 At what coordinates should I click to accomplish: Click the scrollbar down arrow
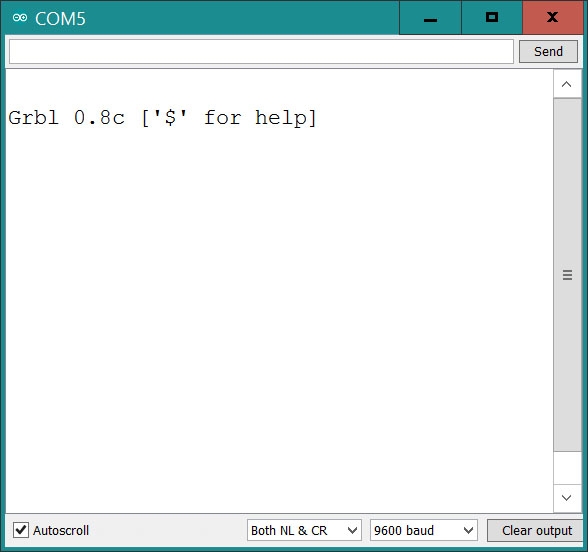coord(567,498)
